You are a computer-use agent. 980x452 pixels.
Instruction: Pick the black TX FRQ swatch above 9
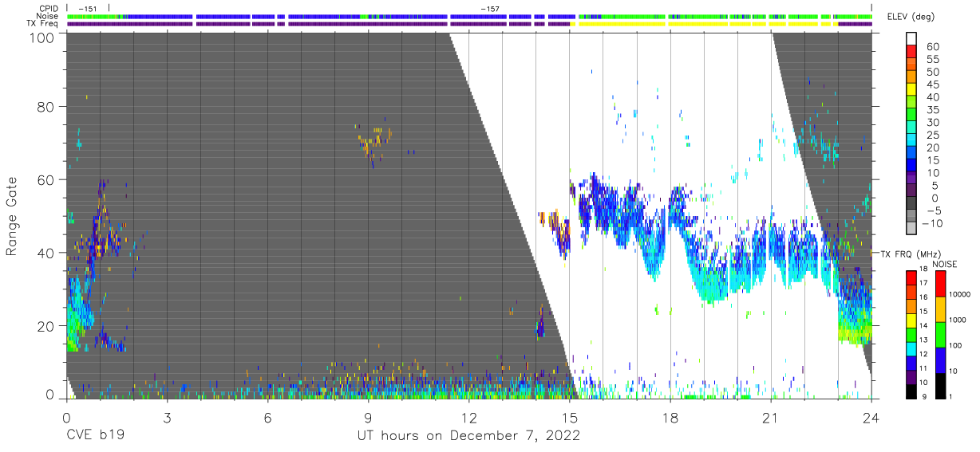911,391
